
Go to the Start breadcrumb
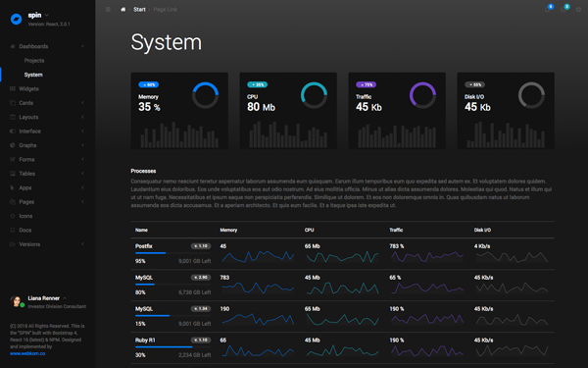pyautogui.click(x=139, y=10)
